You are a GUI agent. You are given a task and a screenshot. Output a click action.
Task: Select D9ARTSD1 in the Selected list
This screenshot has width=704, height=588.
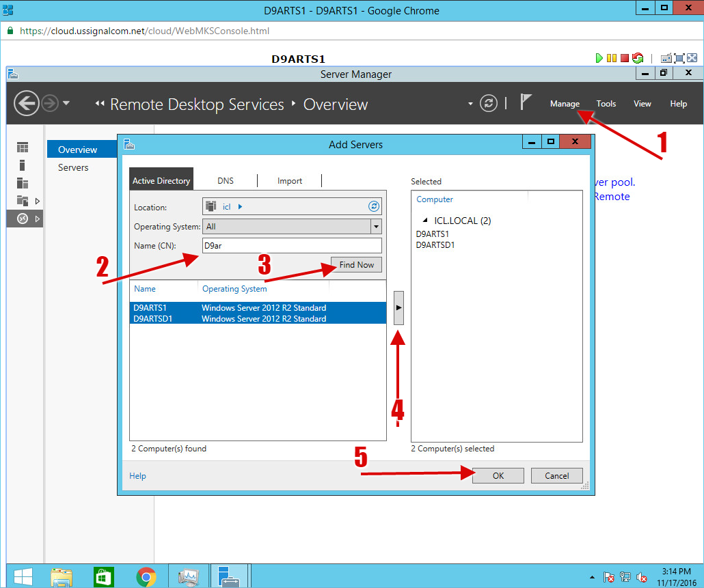click(435, 245)
